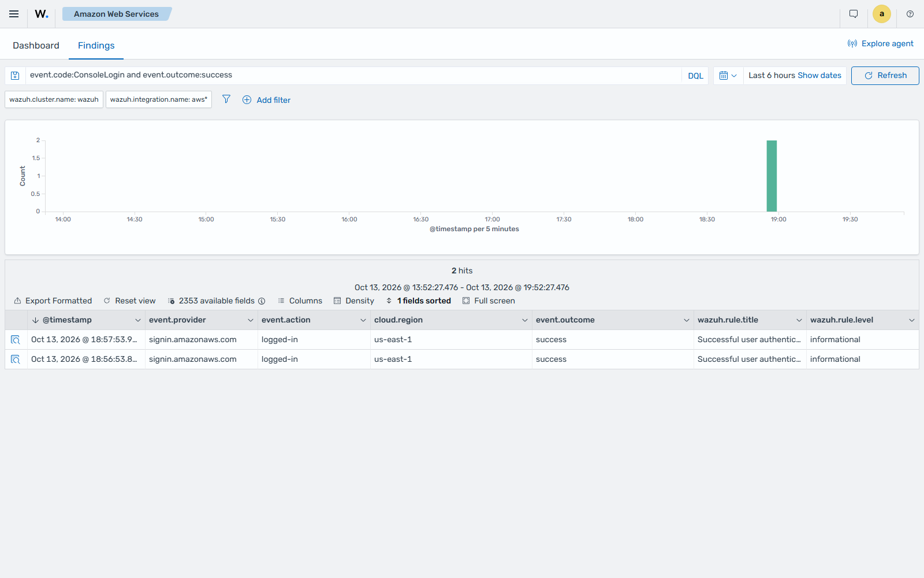Click signin.amazonaws.com in the 18:57:53 row
924x578 pixels.
[x=193, y=339]
